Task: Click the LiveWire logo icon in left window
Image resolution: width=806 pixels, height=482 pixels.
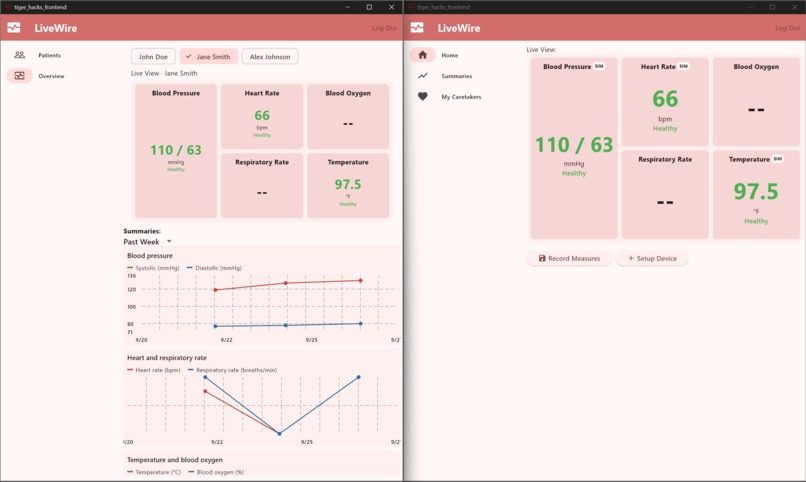Action: pyautogui.click(x=14, y=28)
